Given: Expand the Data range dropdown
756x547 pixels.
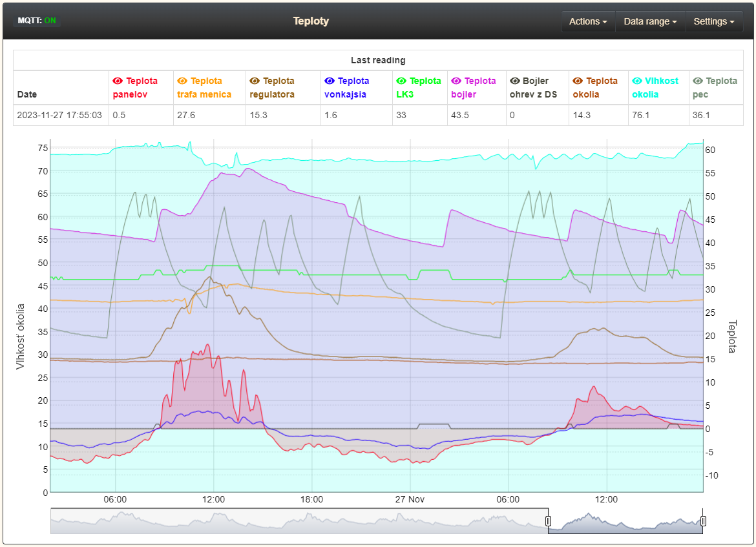Looking at the screenshot, I should click(x=650, y=21).
